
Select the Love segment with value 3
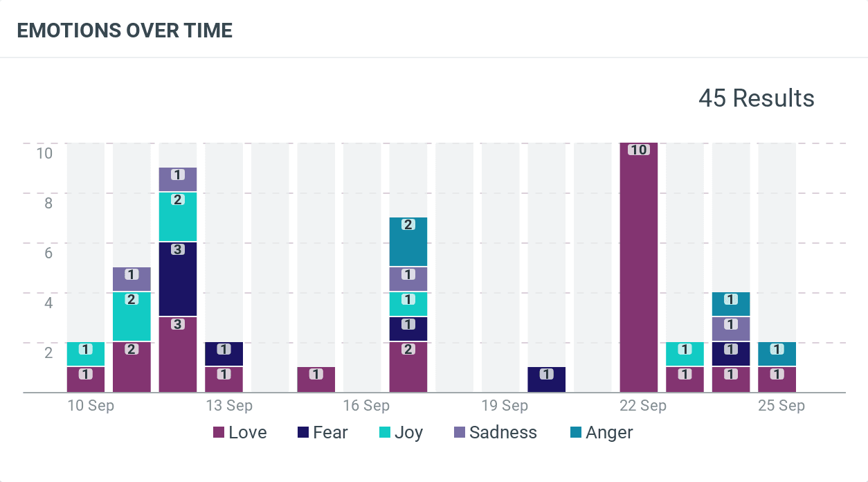178,354
